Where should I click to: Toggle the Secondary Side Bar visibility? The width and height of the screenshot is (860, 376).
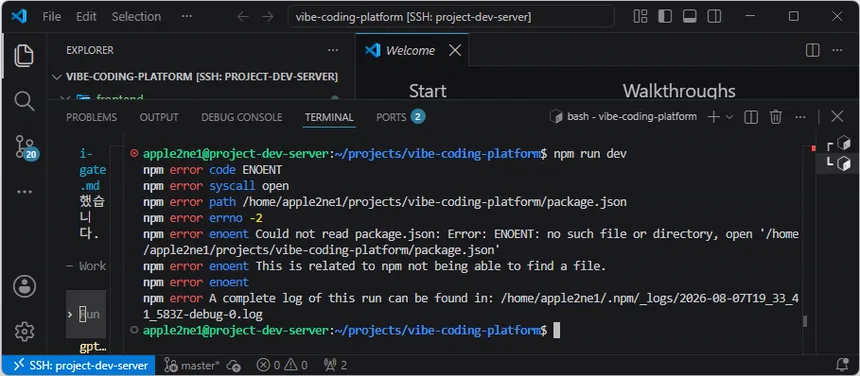point(714,16)
